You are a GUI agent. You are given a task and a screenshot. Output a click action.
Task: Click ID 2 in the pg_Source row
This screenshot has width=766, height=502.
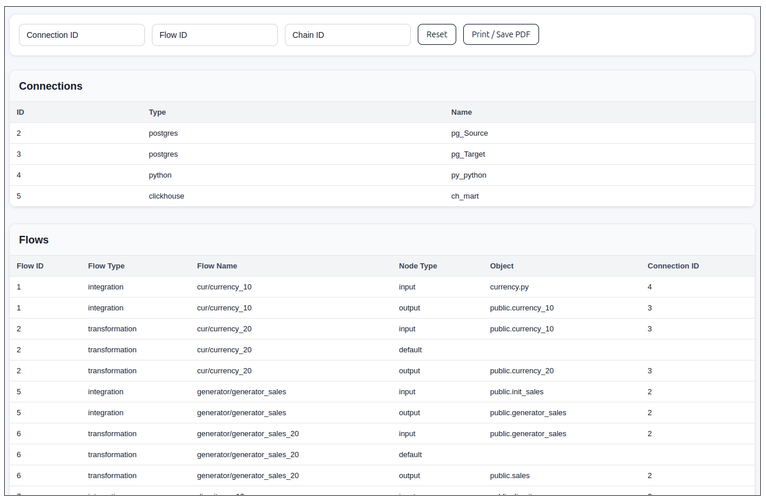click(x=19, y=133)
